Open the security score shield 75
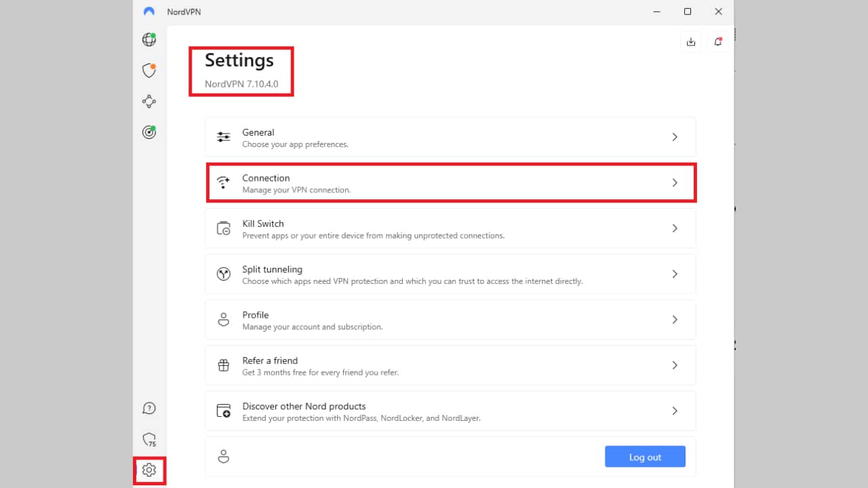Viewport: 868px width, 488px height. [x=149, y=439]
